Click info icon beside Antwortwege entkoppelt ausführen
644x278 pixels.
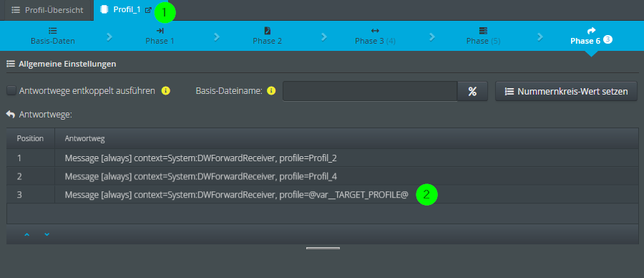165,91
